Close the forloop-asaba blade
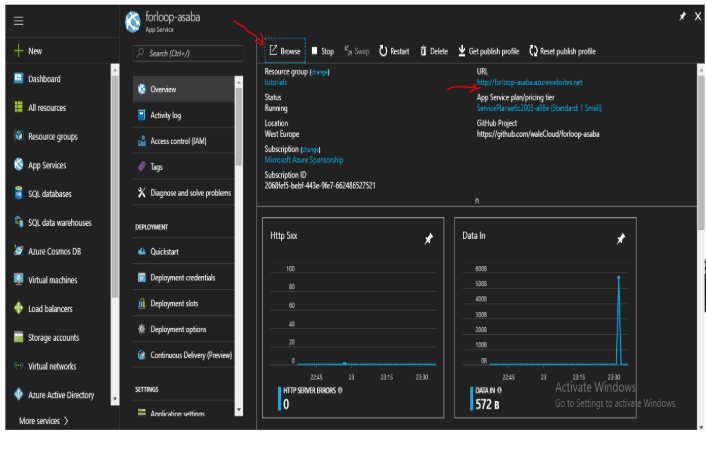 click(x=697, y=17)
